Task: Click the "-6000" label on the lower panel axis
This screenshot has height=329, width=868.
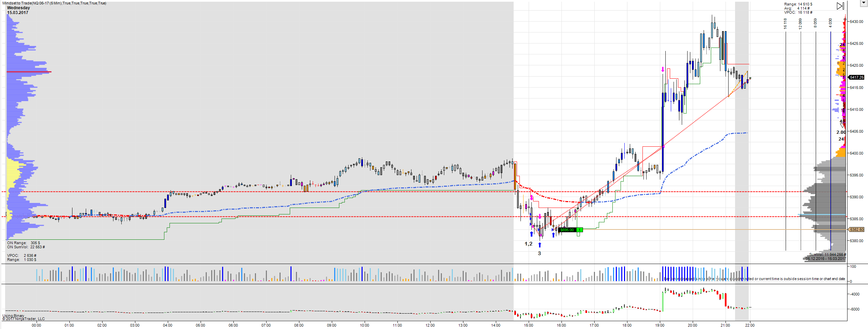Action: (x=855, y=309)
